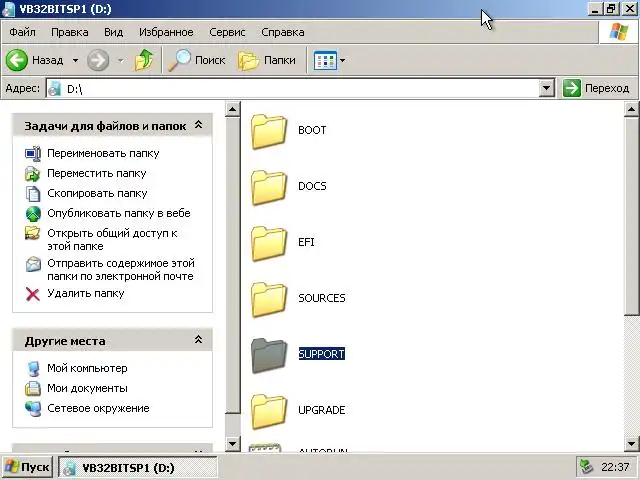Open the Справка menu

point(283,32)
